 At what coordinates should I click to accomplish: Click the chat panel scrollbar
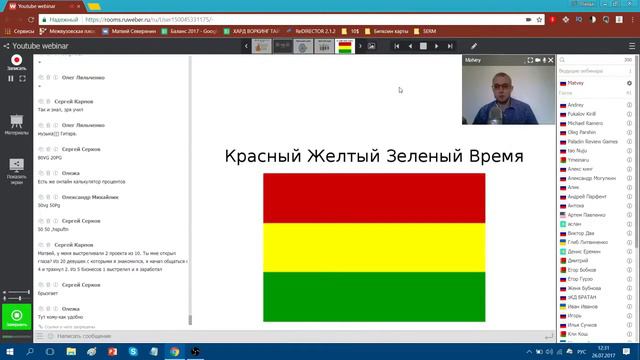click(x=190, y=320)
